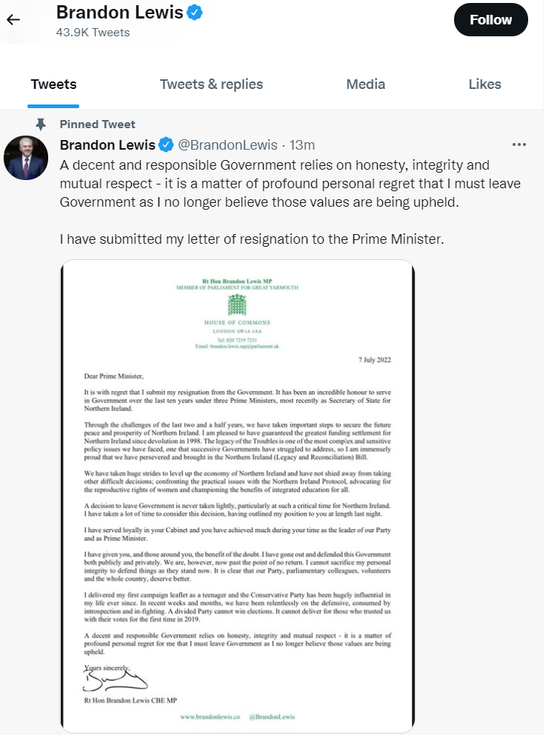The width and height of the screenshot is (560, 735).
Task: Switch to the Tweets tab
Action: coord(53,84)
